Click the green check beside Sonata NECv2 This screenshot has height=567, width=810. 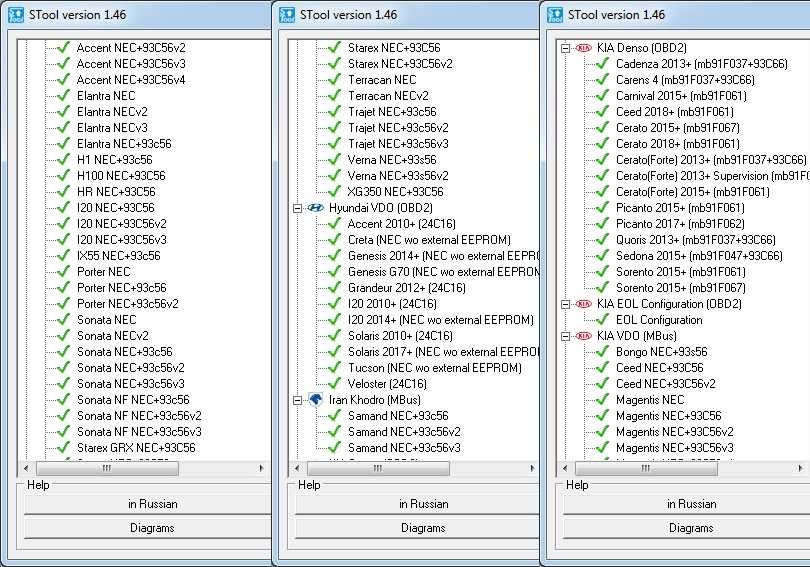coord(64,336)
